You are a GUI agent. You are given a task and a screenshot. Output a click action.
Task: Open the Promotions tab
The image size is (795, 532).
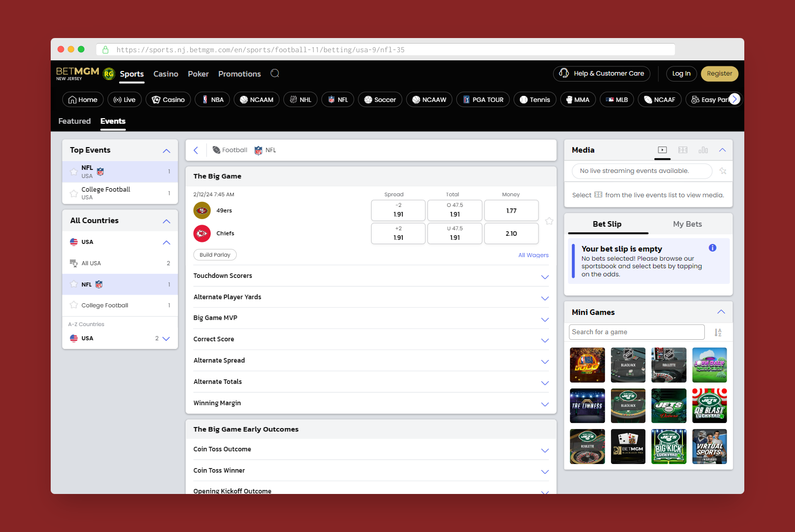(x=239, y=74)
